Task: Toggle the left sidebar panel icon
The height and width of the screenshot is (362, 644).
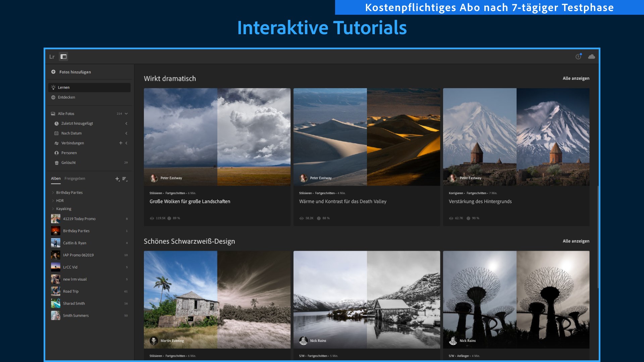Action: click(63, 57)
